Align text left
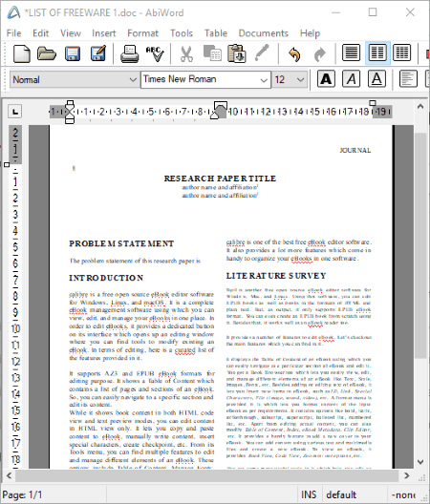 pos(408,79)
